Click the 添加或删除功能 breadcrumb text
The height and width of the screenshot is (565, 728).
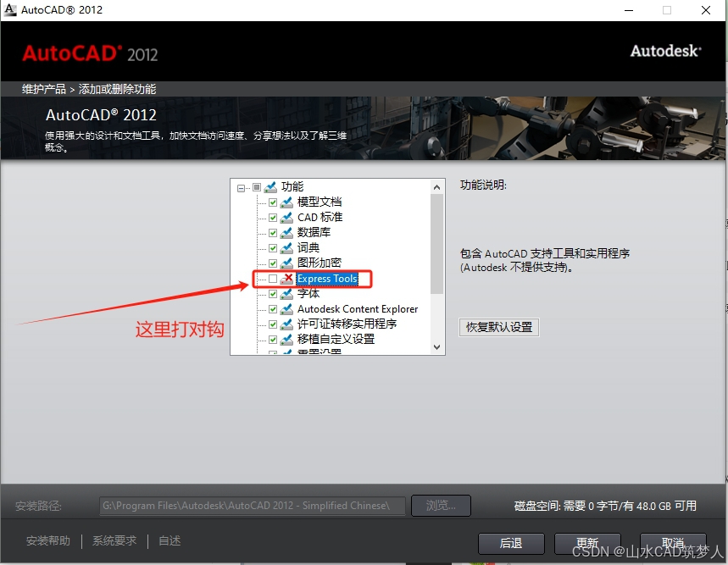point(117,89)
